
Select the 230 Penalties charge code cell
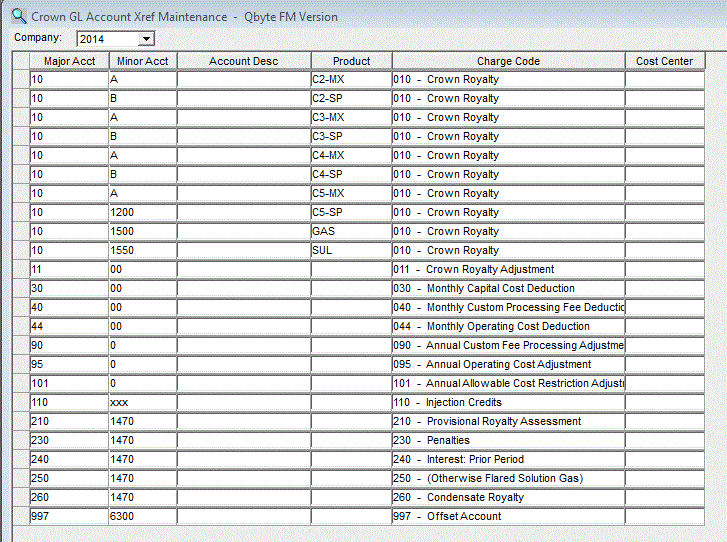coord(508,440)
